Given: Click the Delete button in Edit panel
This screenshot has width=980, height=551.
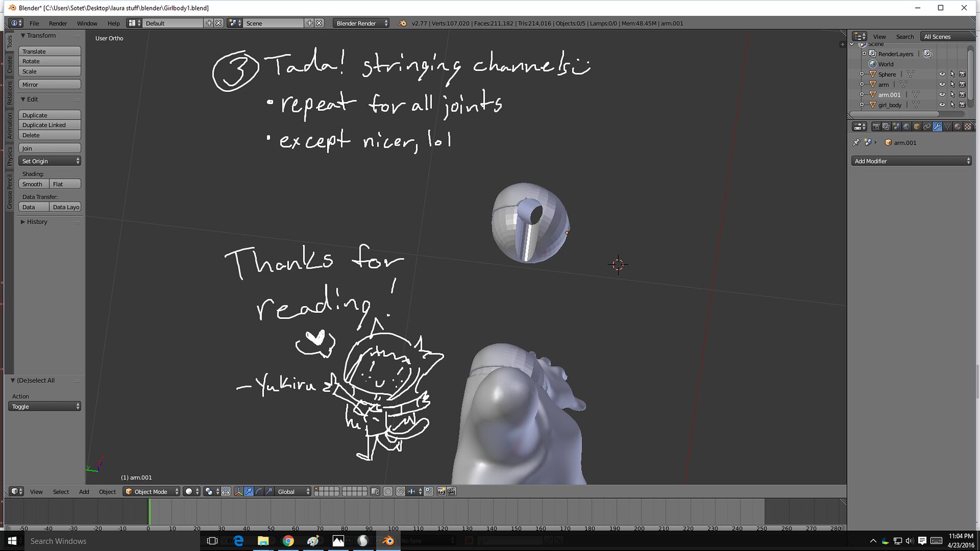Looking at the screenshot, I should click(50, 135).
